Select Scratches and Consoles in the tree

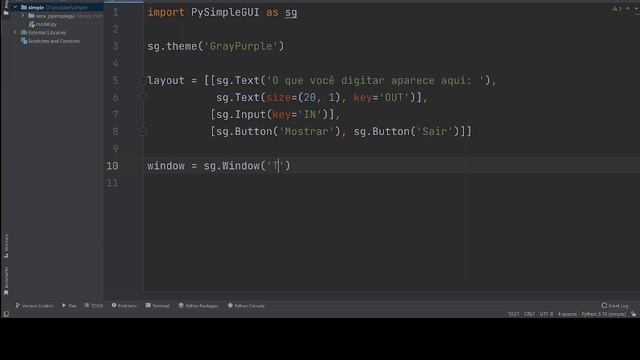pos(53,41)
